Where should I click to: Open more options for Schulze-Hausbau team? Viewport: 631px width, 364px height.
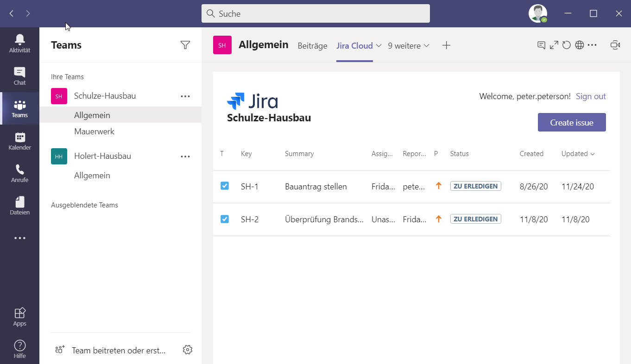[x=185, y=96]
